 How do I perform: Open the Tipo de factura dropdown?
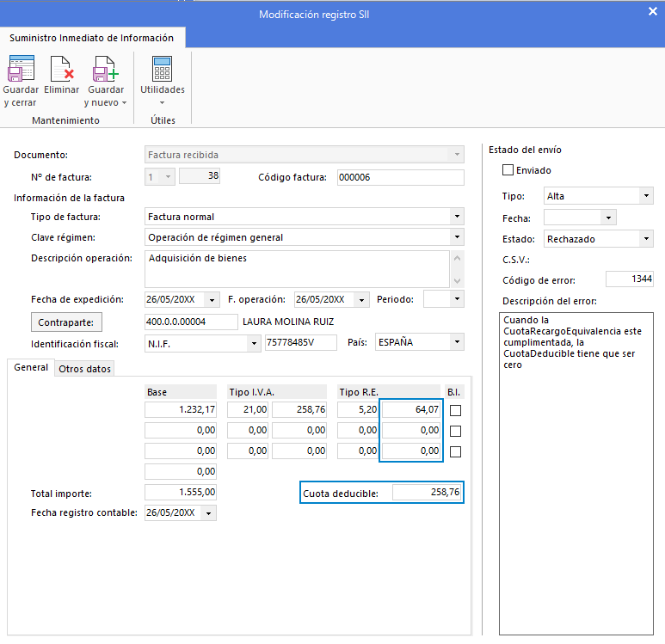(x=457, y=216)
